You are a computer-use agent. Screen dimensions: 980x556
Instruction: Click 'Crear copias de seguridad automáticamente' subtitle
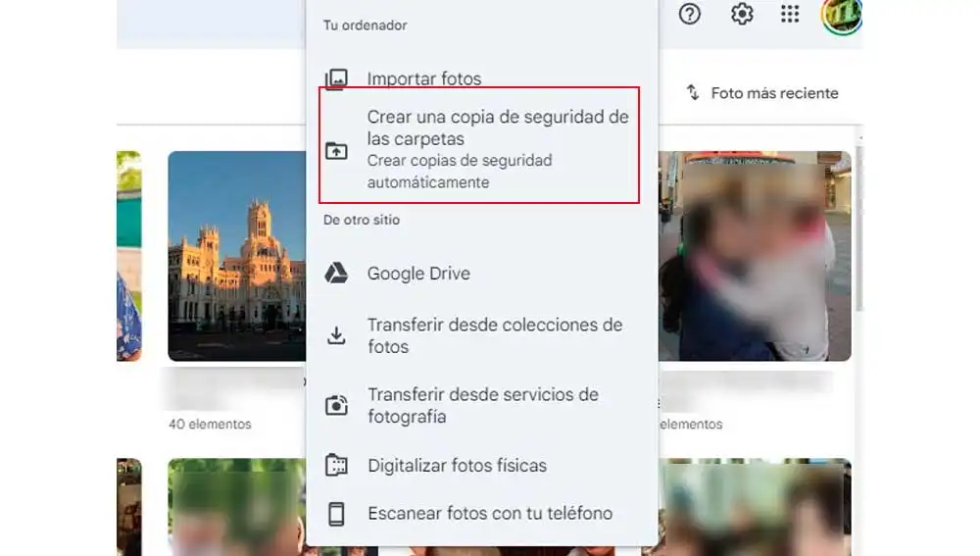tap(460, 172)
